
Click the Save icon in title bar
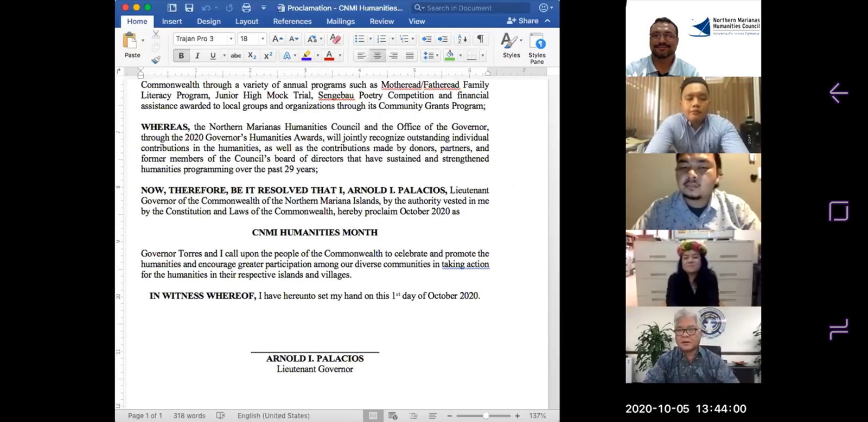189,8
